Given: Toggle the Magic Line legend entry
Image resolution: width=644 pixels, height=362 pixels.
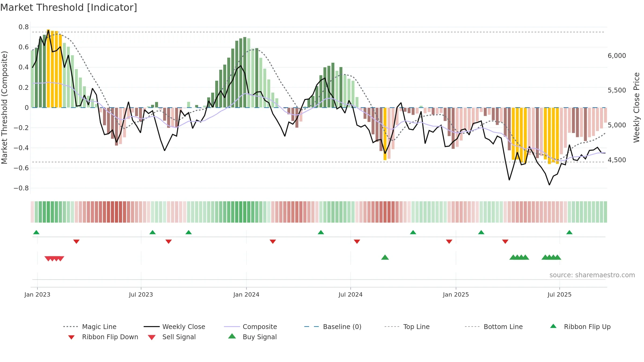Looking at the screenshot, I should (x=90, y=327).
